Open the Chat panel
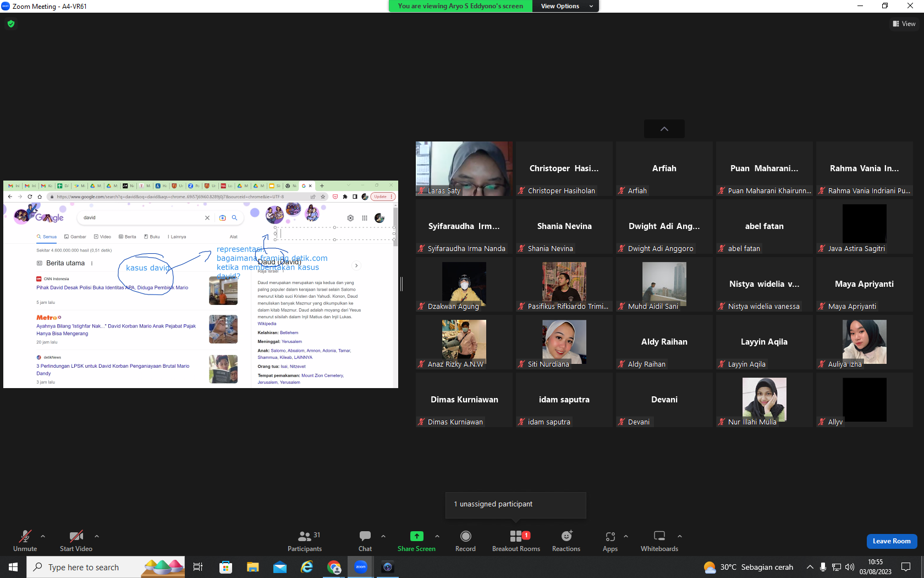Screen dimensions: 924x578 [365, 541]
